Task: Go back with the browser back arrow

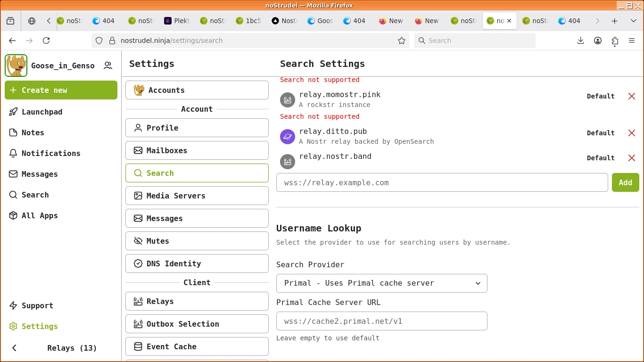Action: 12,41
